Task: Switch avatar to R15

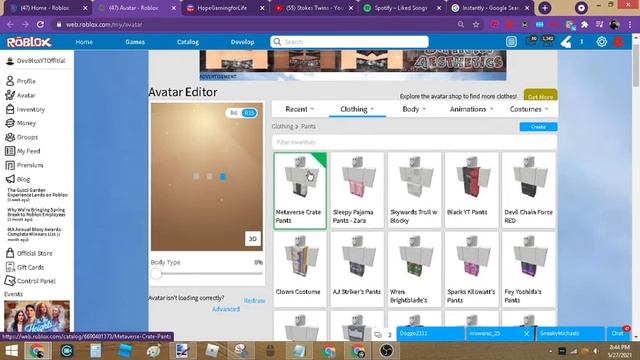Action: (249, 113)
